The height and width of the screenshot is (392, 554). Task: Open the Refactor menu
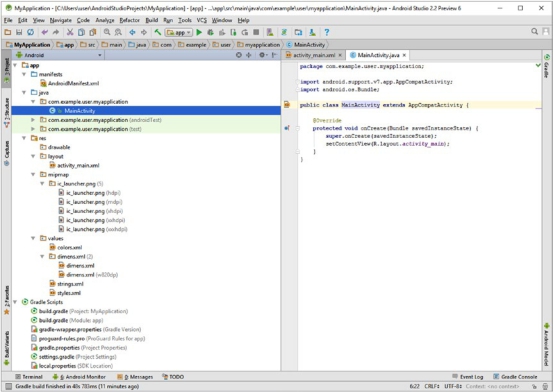pyautogui.click(x=129, y=20)
